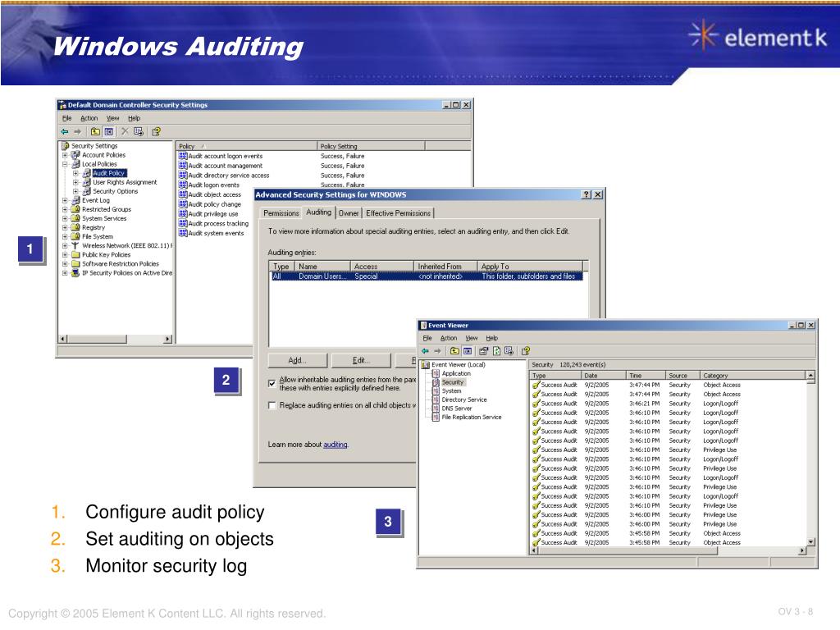Click Audit account logon events policy icon

pyautogui.click(x=183, y=156)
